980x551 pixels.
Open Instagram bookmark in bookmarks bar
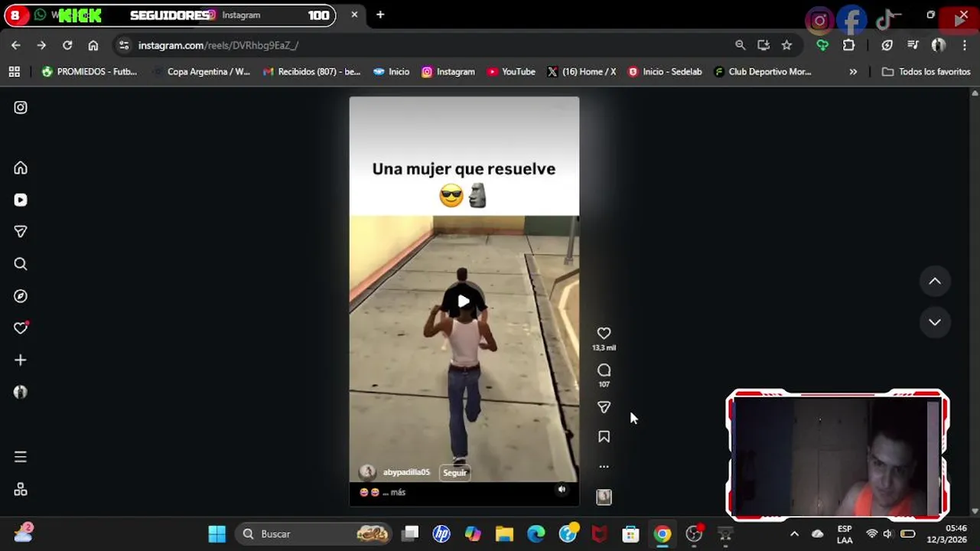[x=448, y=71]
